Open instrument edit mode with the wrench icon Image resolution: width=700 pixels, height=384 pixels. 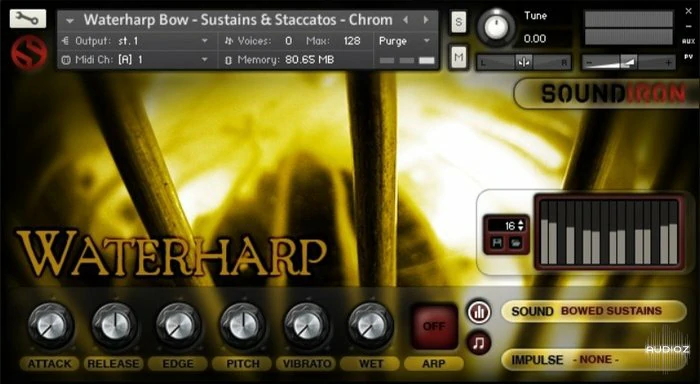pyautogui.click(x=28, y=18)
